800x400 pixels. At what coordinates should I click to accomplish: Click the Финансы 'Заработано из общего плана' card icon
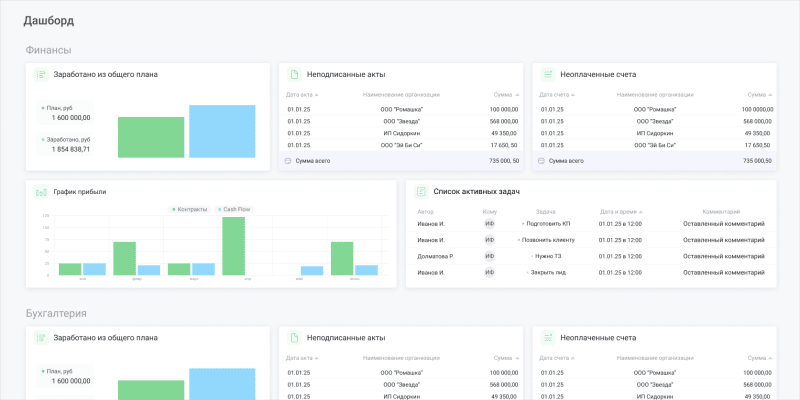click(x=41, y=75)
